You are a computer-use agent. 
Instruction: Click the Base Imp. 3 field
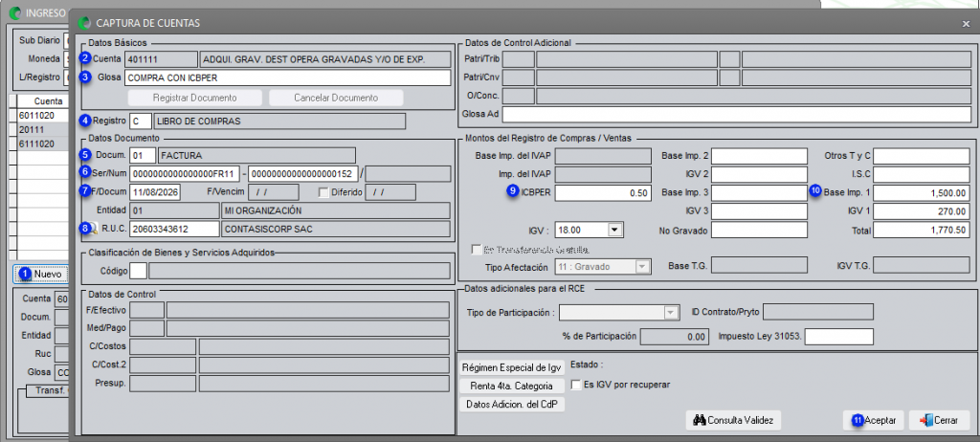(759, 192)
